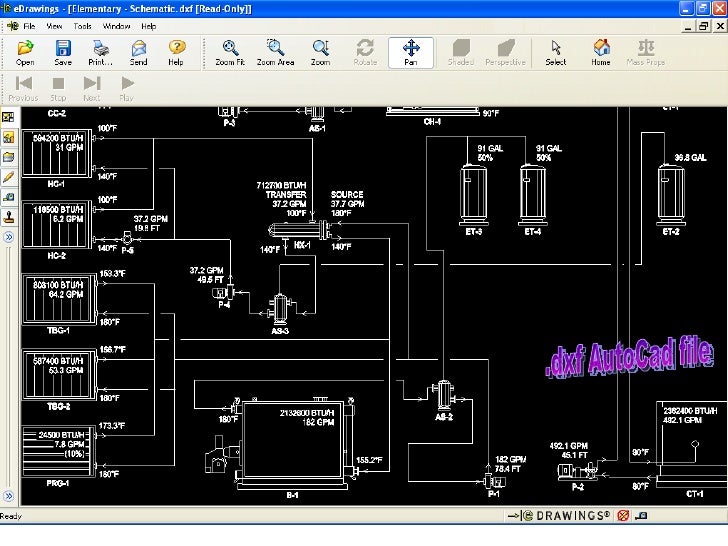Restore the inner document window
728x546 pixels.
[704, 26]
